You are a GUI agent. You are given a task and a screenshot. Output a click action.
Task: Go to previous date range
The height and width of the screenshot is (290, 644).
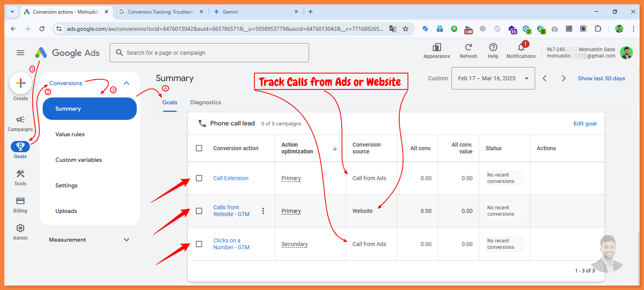coord(545,78)
